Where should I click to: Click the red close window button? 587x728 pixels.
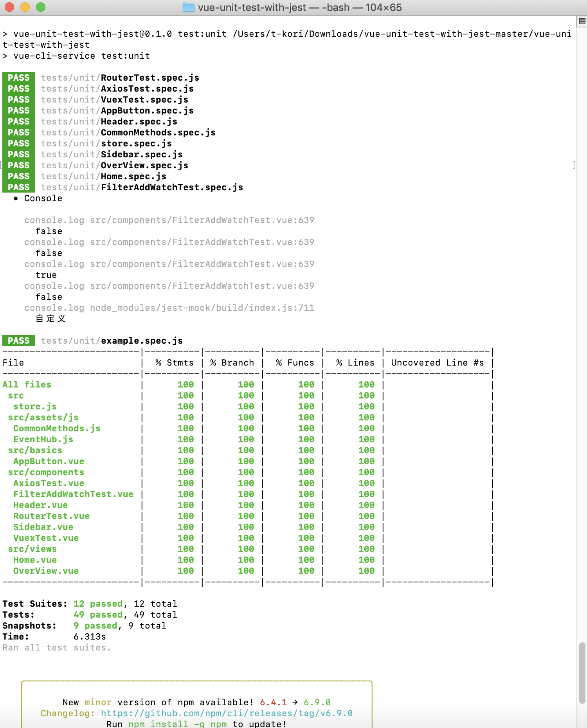coord(9,7)
